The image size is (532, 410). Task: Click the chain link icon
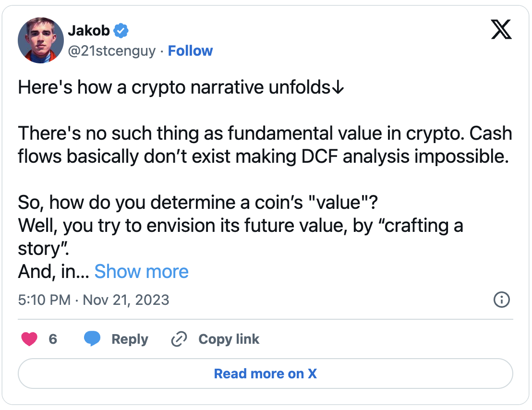[x=179, y=339]
